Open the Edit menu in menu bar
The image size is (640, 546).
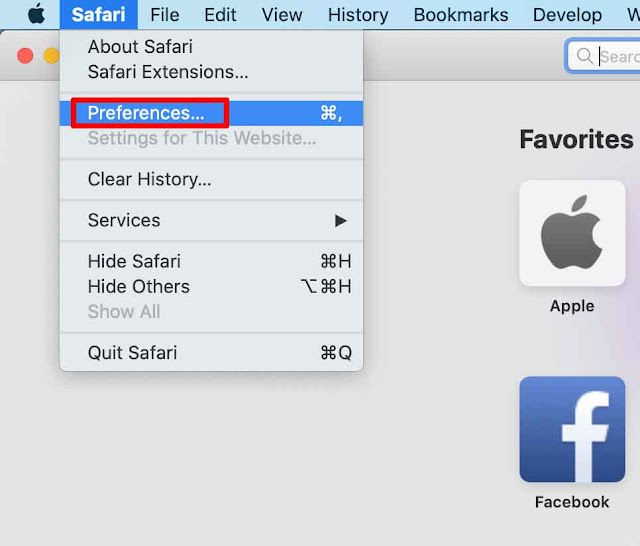[x=220, y=15]
